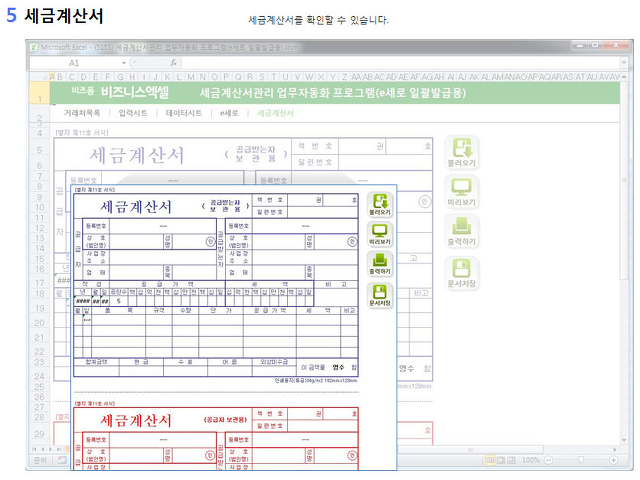Click the faded 문서저장 button on the Excel sheet
Image resolution: width=640 pixels, height=480 pixels.
pos(462,273)
